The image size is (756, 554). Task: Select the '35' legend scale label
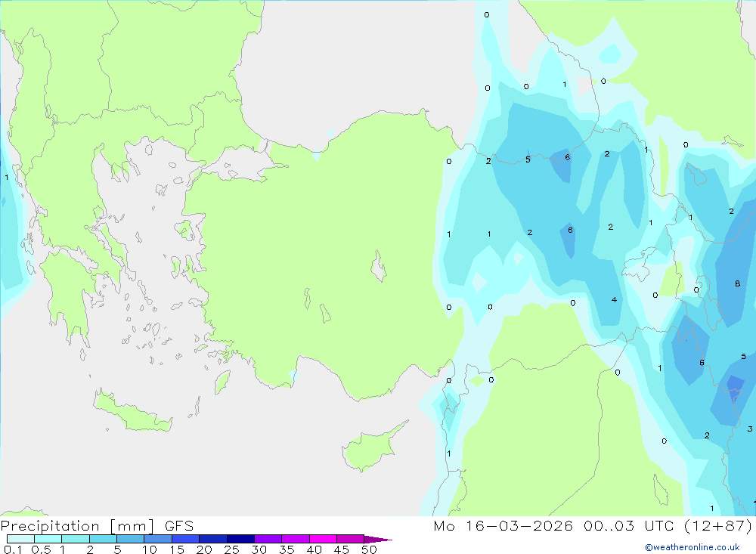287,549
